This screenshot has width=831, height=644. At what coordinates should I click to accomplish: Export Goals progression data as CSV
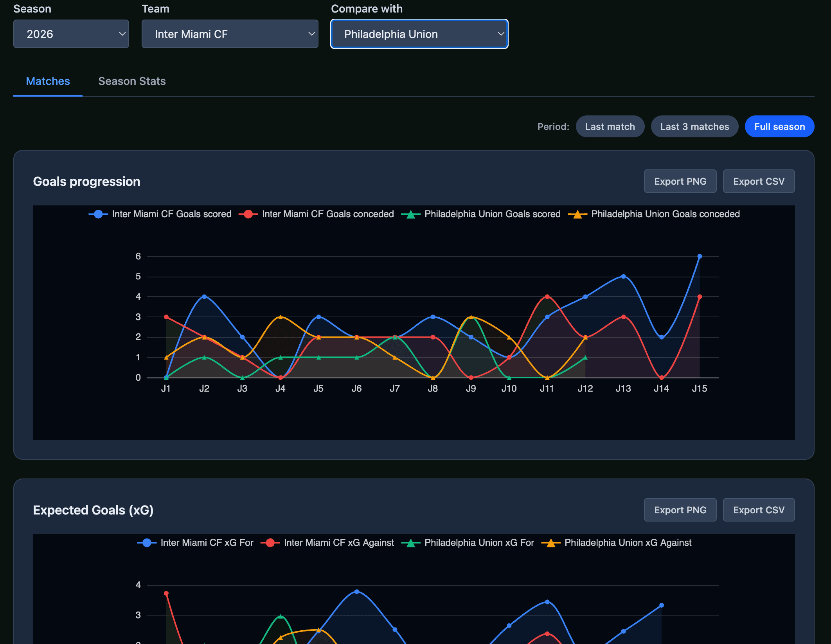point(759,181)
